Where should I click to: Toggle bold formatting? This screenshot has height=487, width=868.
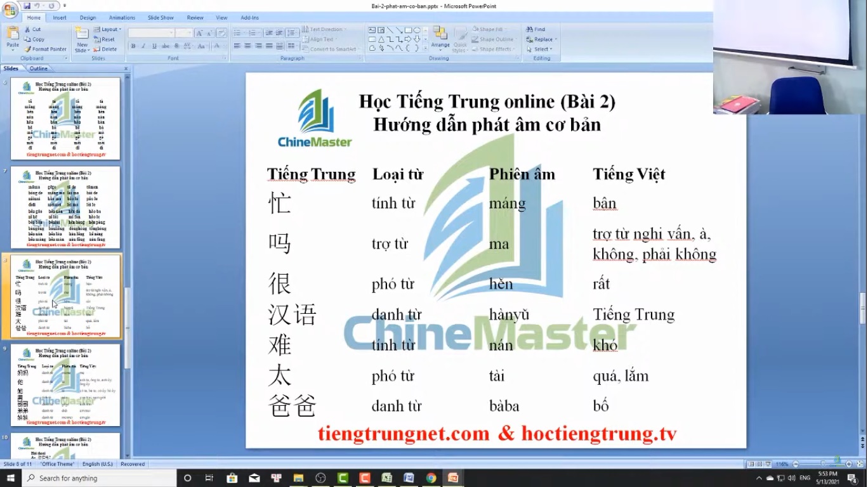pos(133,46)
